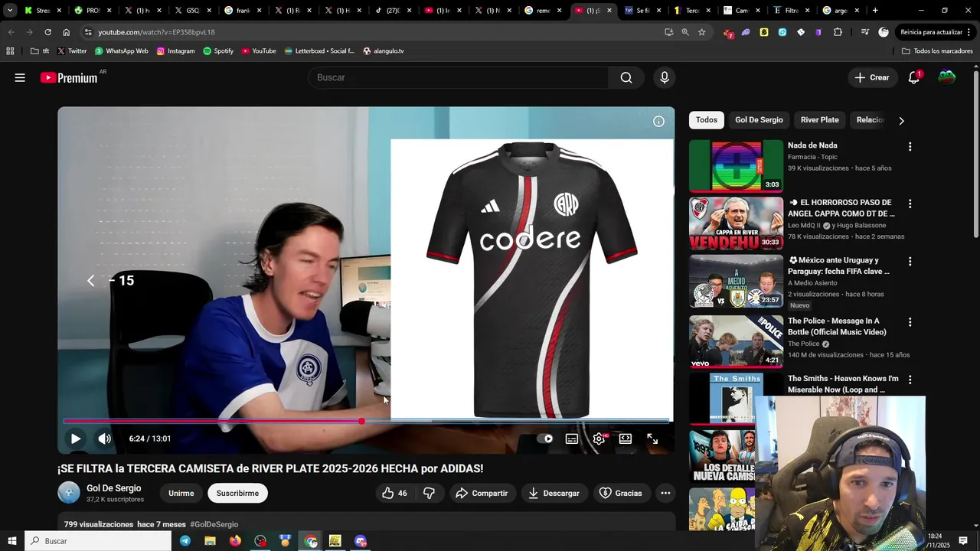
Task: Open the tab search dropdown arrow
Action: (10, 11)
